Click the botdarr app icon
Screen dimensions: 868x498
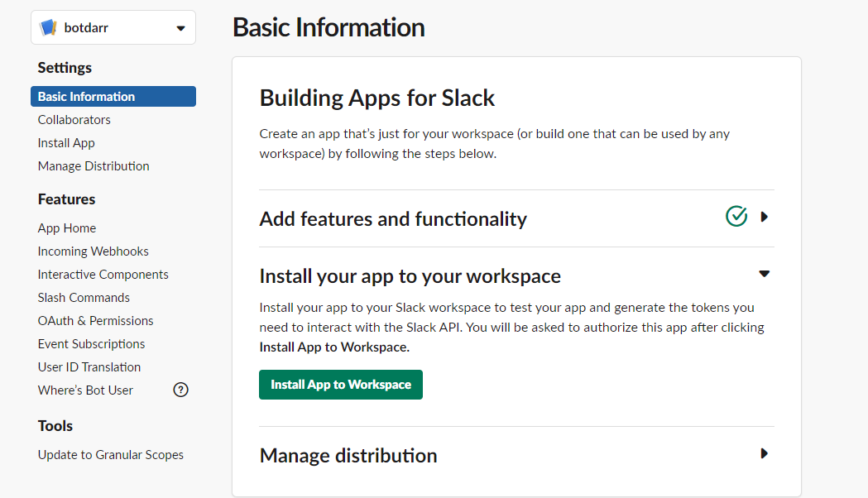48,28
